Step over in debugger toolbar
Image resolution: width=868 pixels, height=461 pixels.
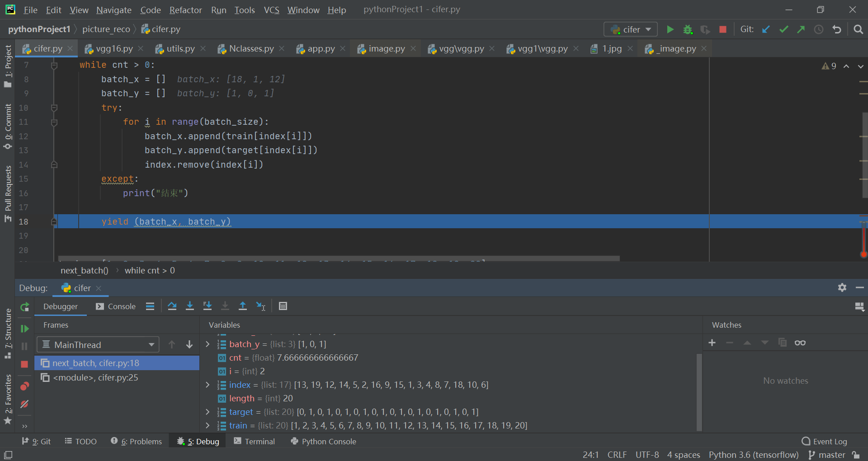172,306
